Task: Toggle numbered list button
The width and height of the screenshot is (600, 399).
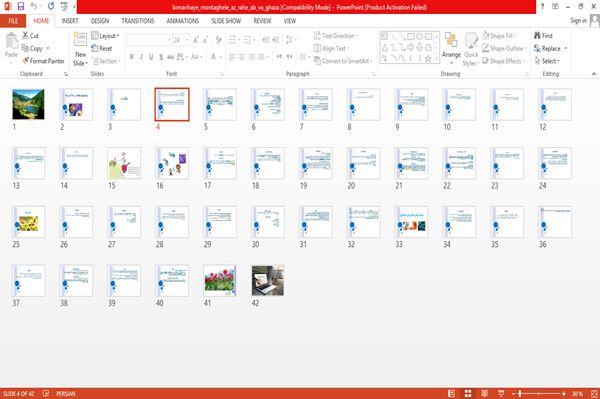Action: 246,40
